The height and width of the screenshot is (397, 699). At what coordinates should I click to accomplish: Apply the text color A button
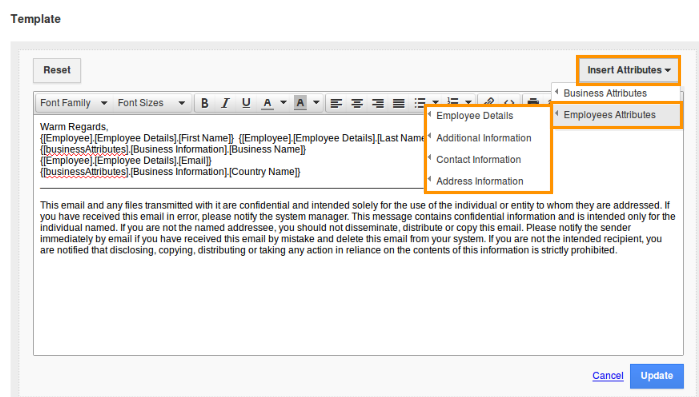267,103
